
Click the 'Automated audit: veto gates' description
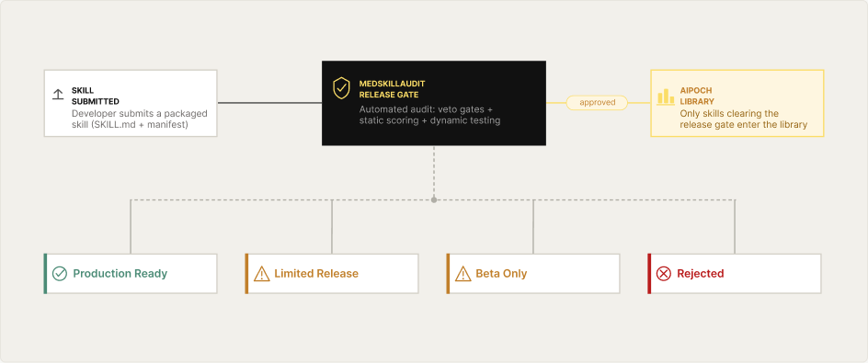(x=429, y=115)
